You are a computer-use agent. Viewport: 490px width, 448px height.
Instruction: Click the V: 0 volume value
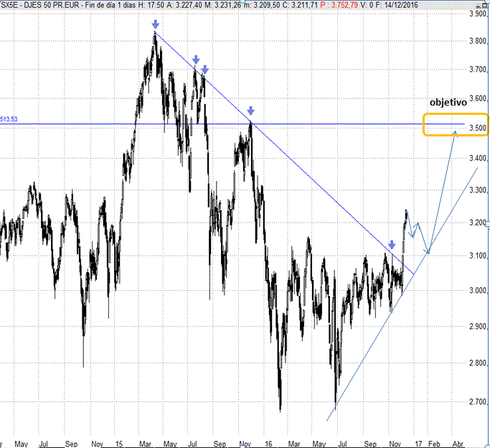coord(366,5)
